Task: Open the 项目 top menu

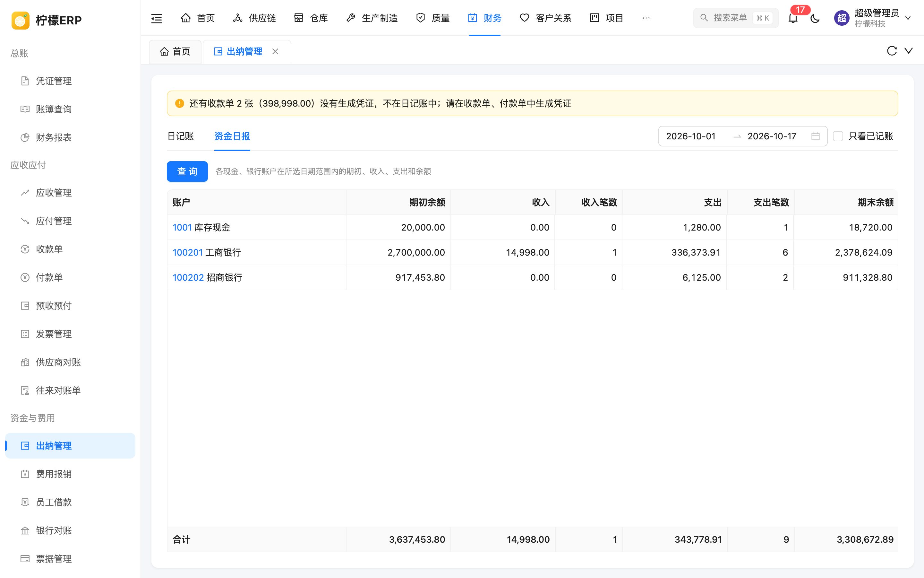Action: (606, 18)
